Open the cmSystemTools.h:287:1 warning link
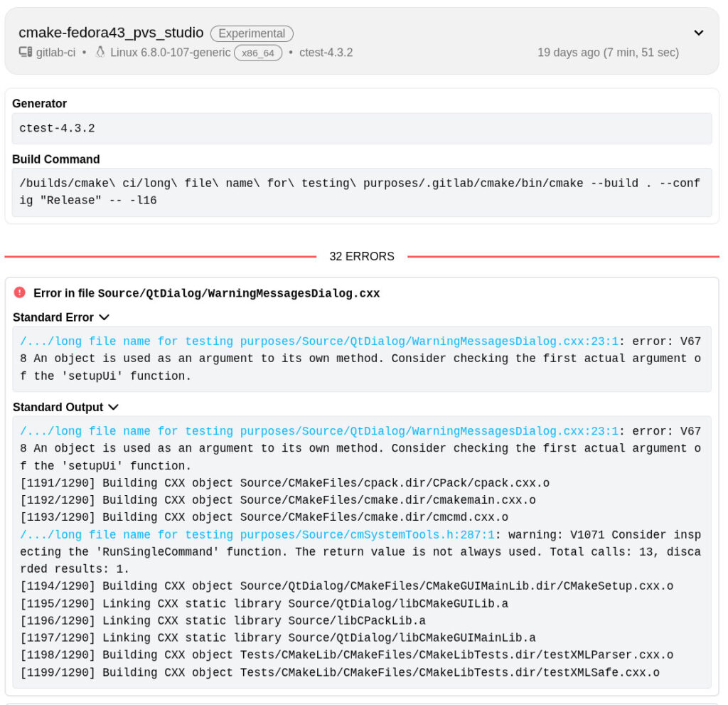Image resolution: width=728 pixels, height=705 pixels. click(257, 534)
